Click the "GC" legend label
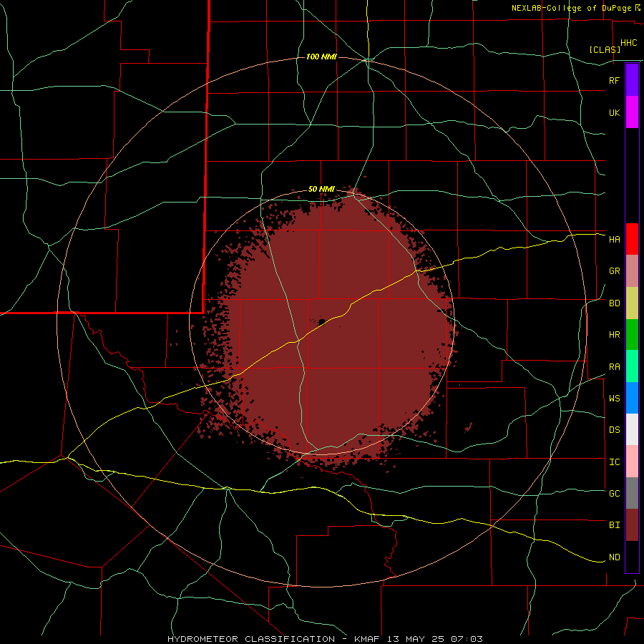 pyautogui.click(x=614, y=494)
